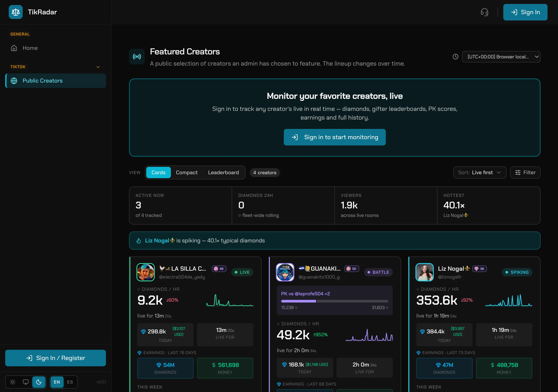Click the "PK vs @laprofe504 +2" text
Screen dimensions: 558x392
306,294
